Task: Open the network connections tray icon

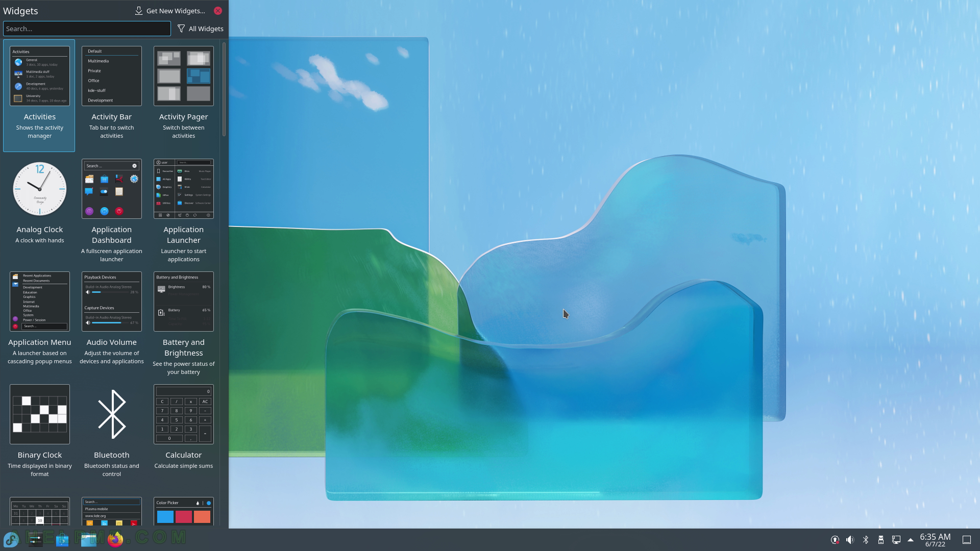Action: [x=896, y=540]
